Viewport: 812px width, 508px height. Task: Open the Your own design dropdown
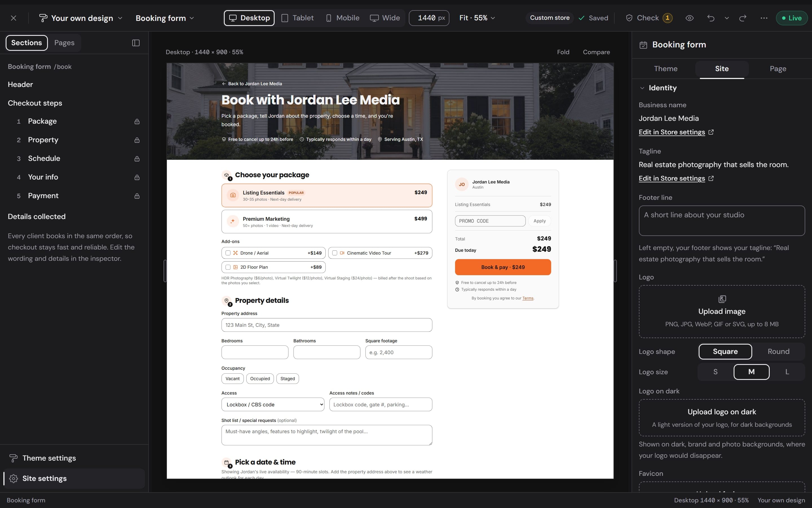(81, 18)
